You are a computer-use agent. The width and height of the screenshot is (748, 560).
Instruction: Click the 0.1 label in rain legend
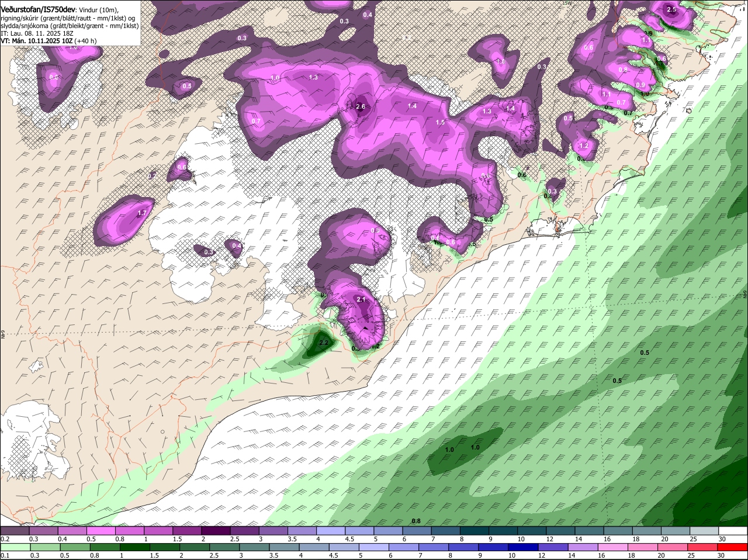pyautogui.click(x=5, y=556)
